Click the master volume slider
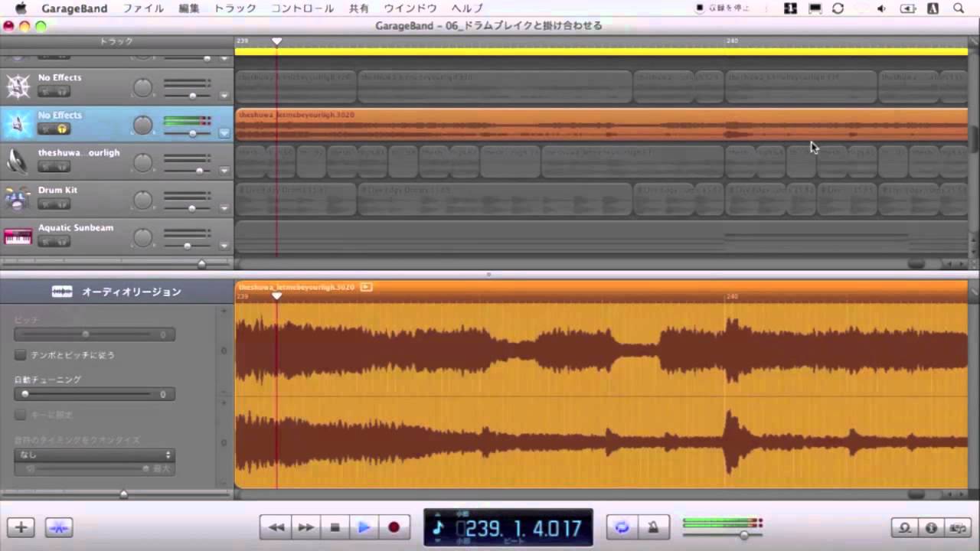 pos(723,534)
